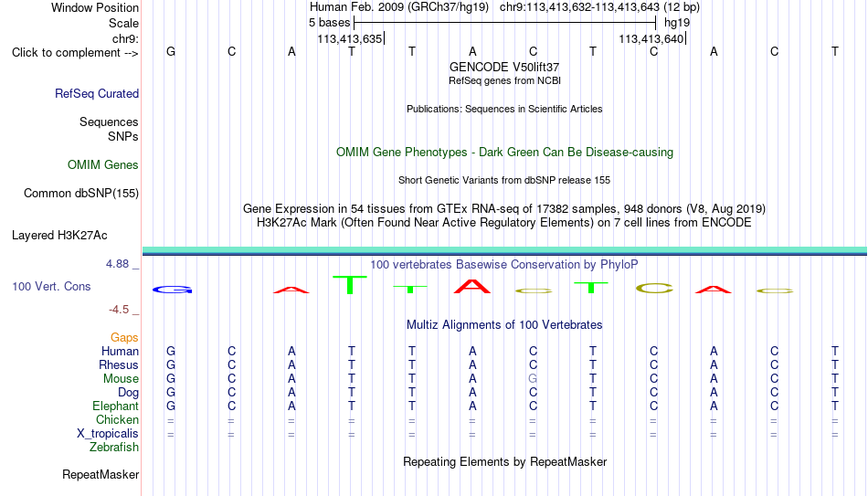The height and width of the screenshot is (496, 868).
Task: Click the Gaps label in Multiz track
Action: [x=124, y=338]
